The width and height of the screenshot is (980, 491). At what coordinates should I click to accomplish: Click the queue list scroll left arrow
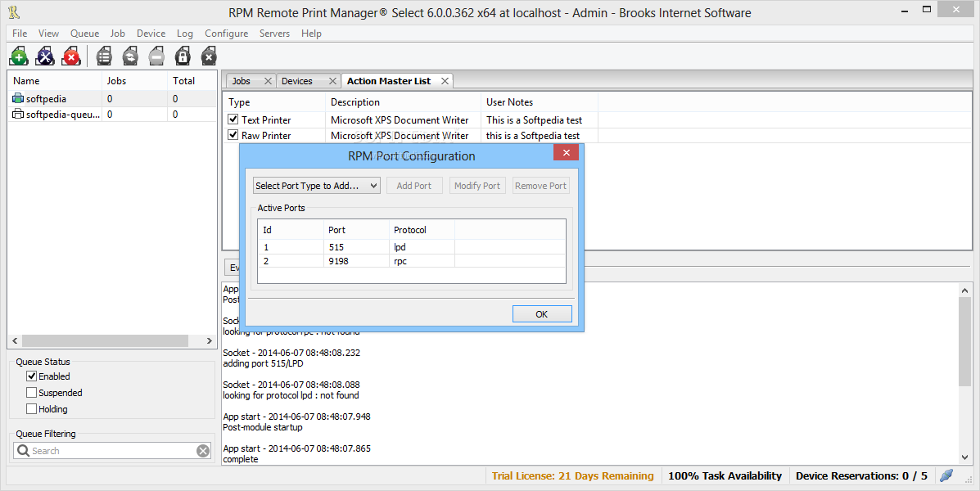pyautogui.click(x=15, y=340)
